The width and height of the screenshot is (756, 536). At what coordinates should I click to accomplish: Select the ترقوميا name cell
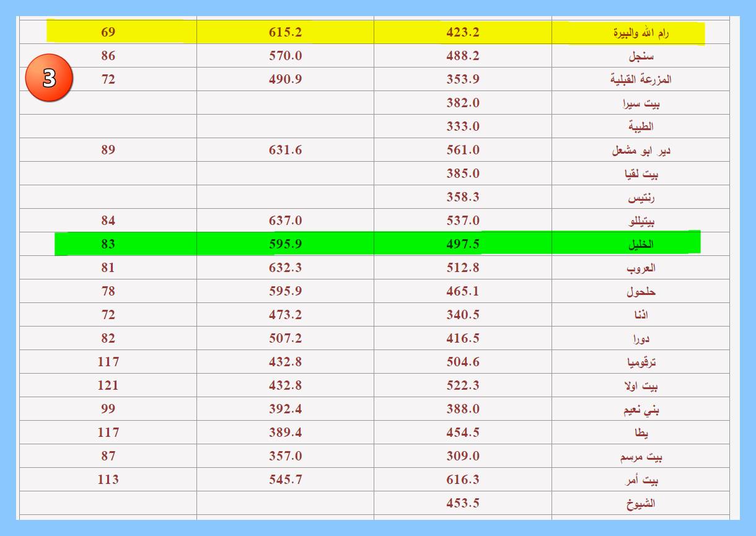click(x=641, y=362)
